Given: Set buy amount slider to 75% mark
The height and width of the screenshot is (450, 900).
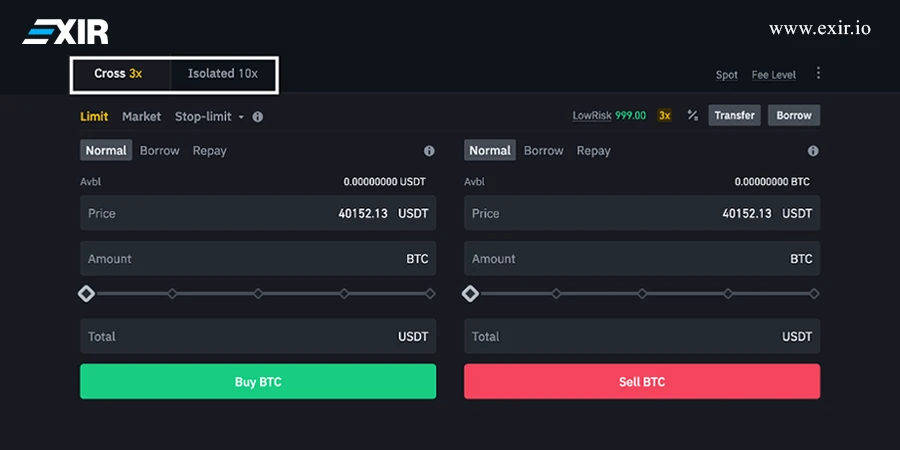Looking at the screenshot, I should (344, 294).
